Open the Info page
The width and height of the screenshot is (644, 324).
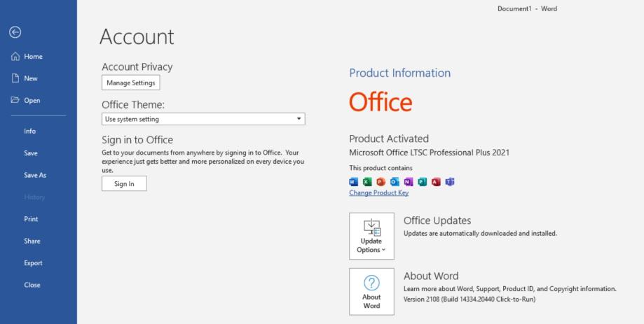[30, 132]
